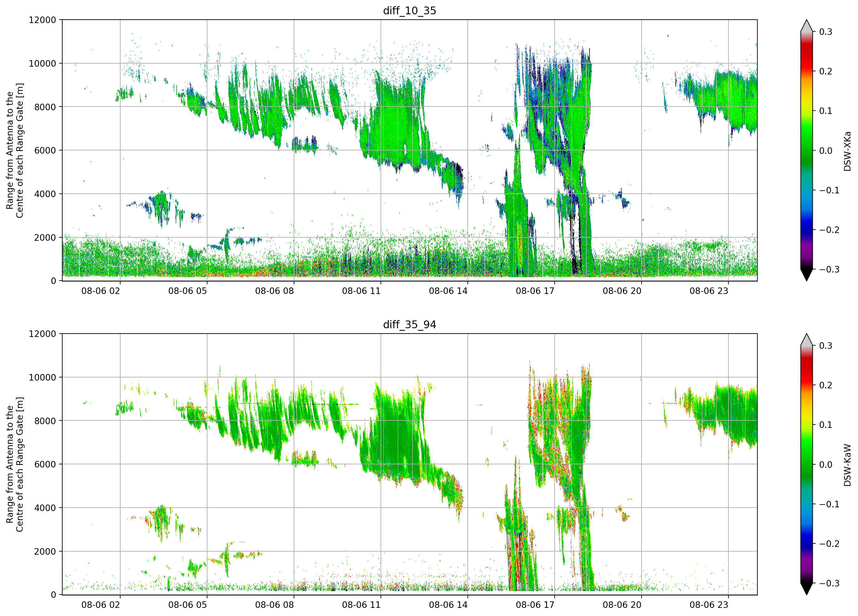This screenshot has height=616, width=858.
Task: Click the 0.2 tick on DSW-XKa colorbar
Action: [826, 72]
